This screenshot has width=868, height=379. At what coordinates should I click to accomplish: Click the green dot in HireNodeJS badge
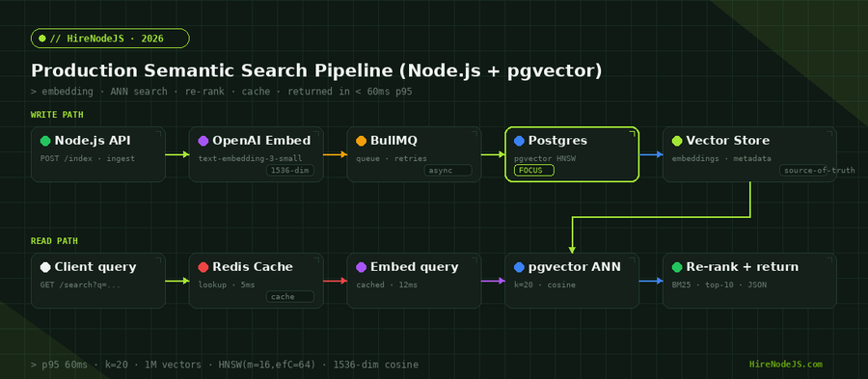[42, 39]
